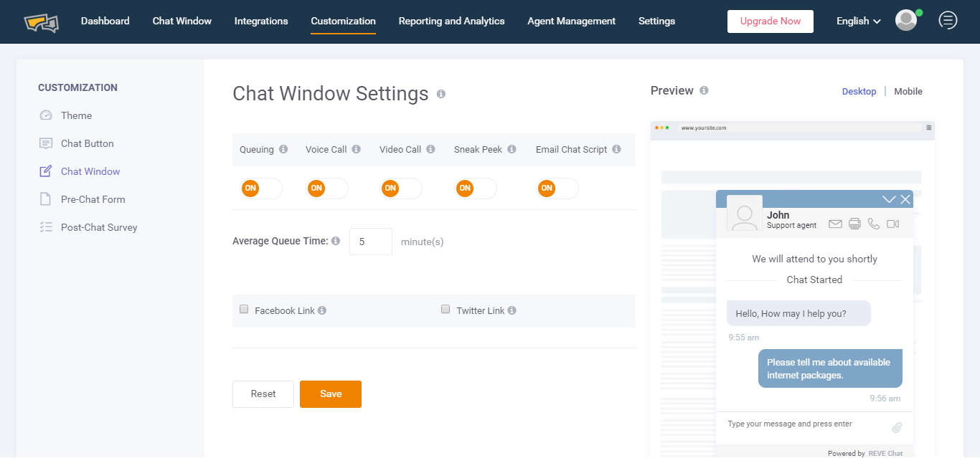Click the phone call icon in chat preview
Screen dimensions: 980x458
pos(873,224)
